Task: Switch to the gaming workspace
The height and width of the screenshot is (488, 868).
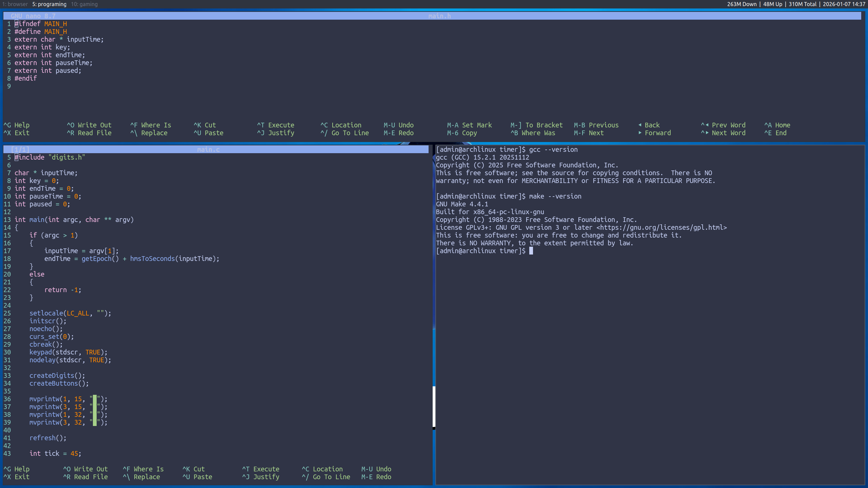Action: point(84,4)
